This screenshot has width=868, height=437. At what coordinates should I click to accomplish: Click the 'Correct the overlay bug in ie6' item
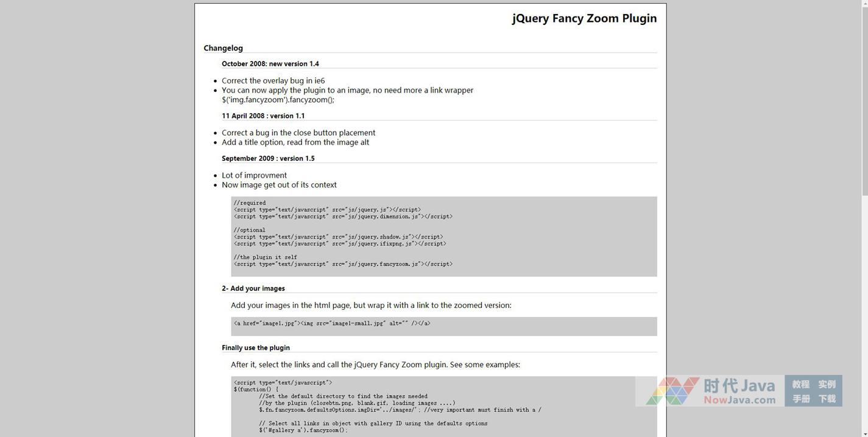coord(273,80)
